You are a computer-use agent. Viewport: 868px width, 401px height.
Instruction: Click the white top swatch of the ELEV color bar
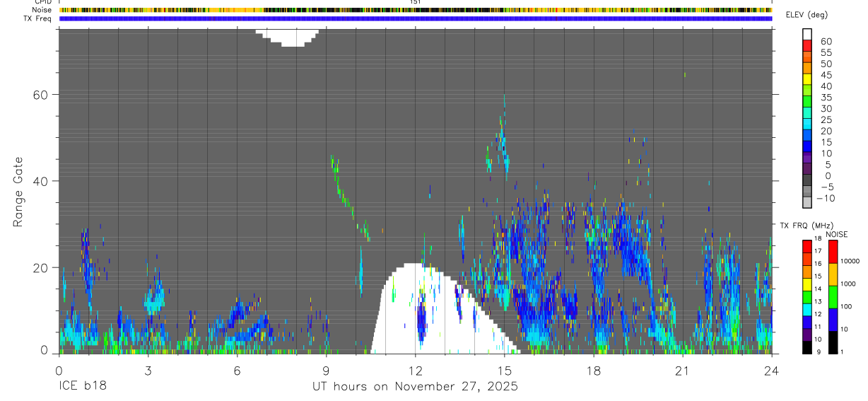pos(807,33)
